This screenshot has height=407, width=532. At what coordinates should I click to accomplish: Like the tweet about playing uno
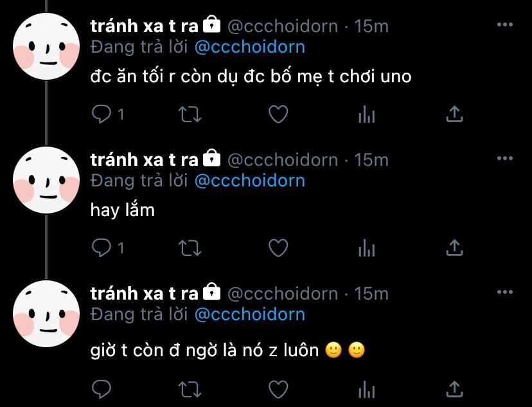coord(278,114)
